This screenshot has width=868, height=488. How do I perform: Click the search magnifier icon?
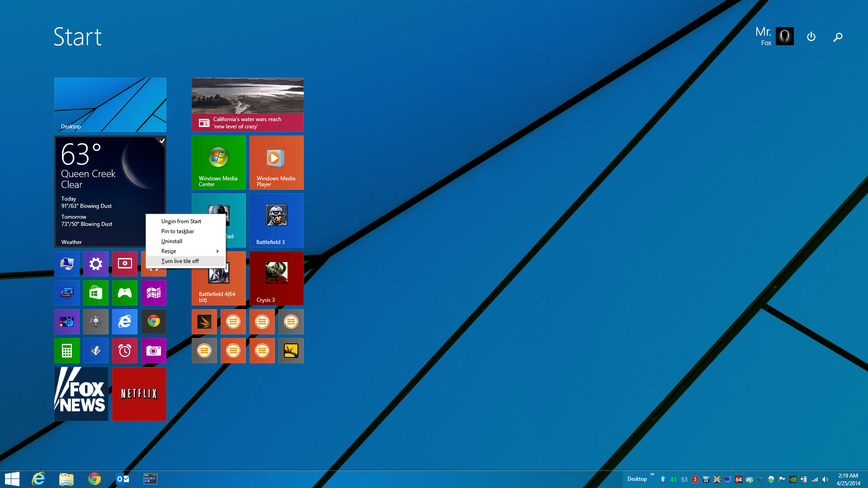point(838,37)
